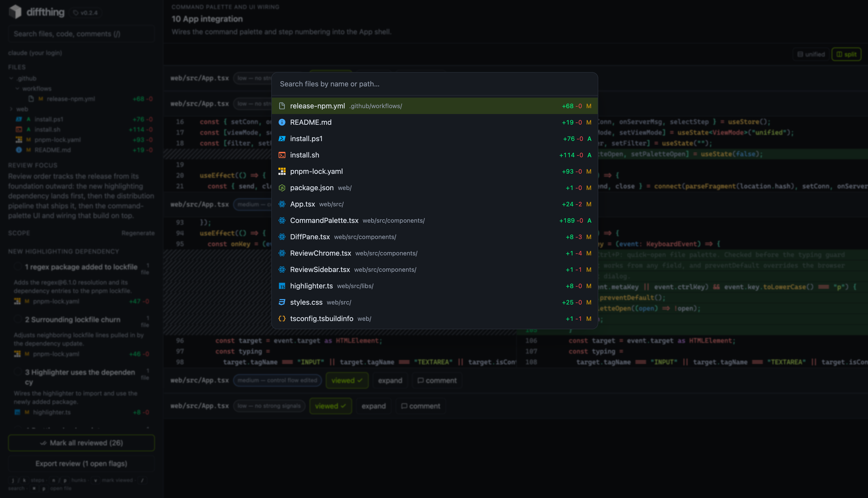Image resolution: width=868 pixels, height=498 pixels.
Task: Open tsconfig.tsbuildinfo web/ entry
Action: coord(434,319)
